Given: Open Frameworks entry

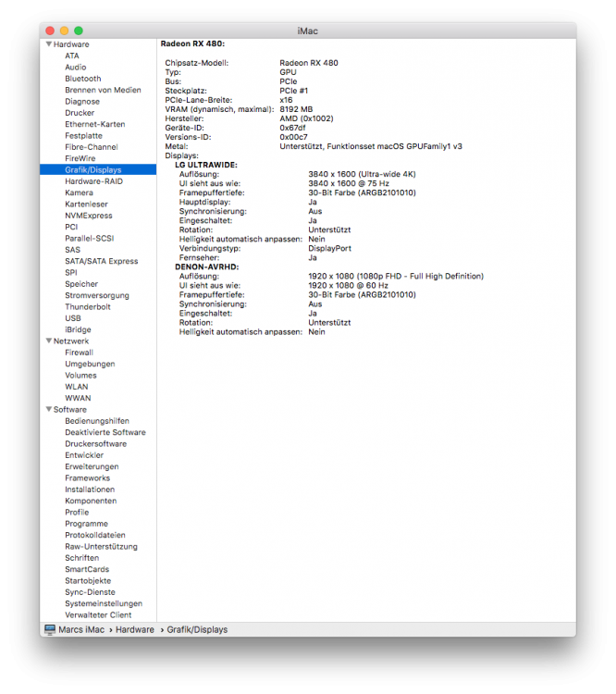Looking at the screenshot, I should pos(87,478).
